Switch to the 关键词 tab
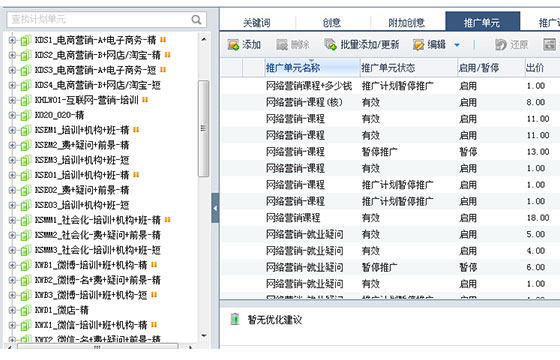 coord(257,23)
